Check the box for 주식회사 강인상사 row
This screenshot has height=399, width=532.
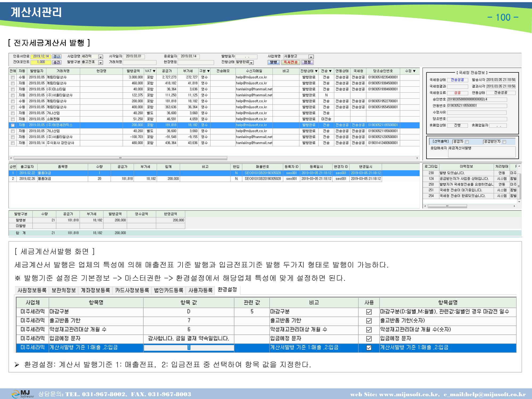(x=13, y=143)
